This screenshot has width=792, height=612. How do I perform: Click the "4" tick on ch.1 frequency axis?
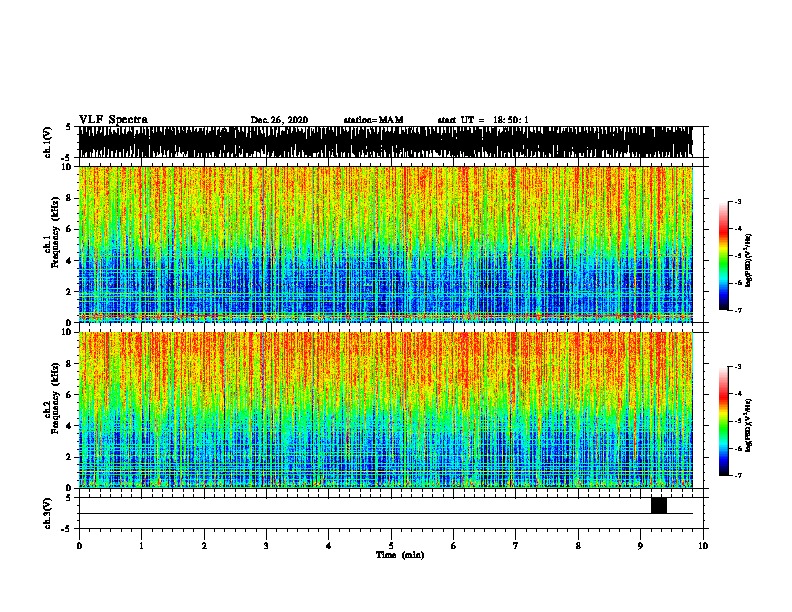(x=69, y=261)
